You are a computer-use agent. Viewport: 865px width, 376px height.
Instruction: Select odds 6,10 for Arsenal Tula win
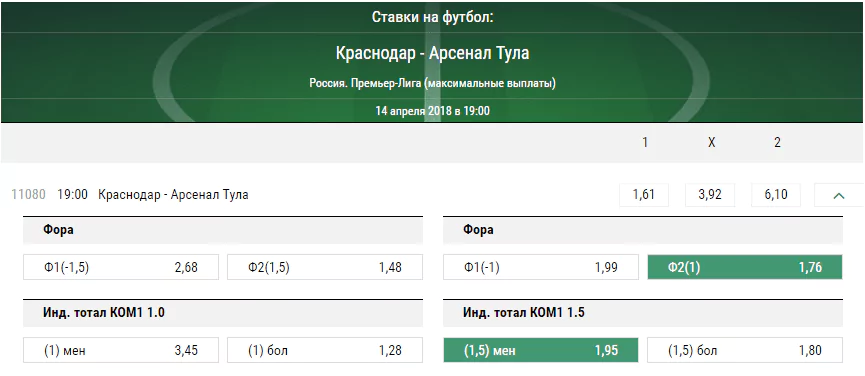click(x=776, y=195)
